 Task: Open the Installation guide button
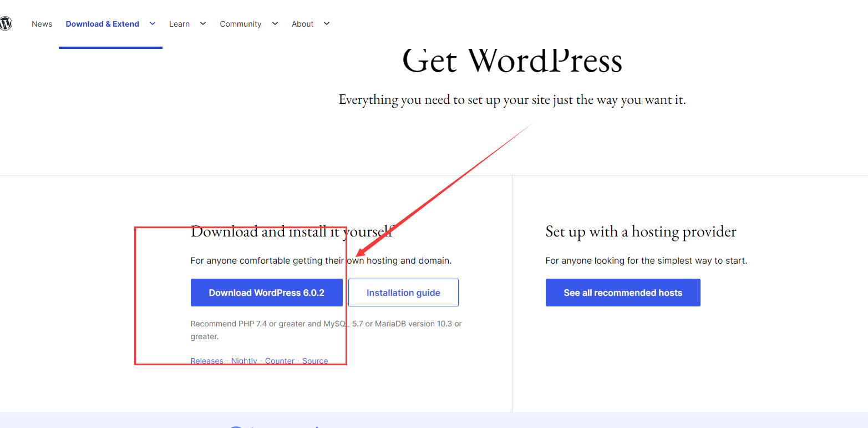pyautogui.click(x=403, y=293)
